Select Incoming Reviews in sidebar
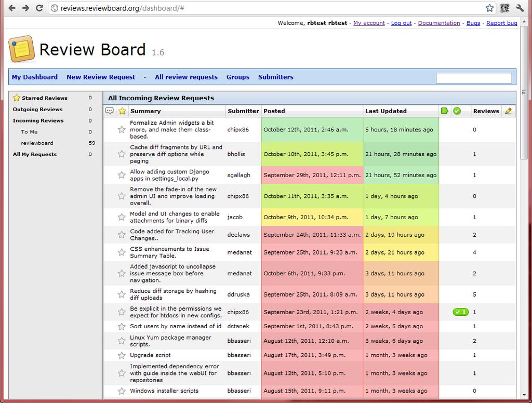The height and width of the screenshot is (403, 532). click(x=38, y=120)
